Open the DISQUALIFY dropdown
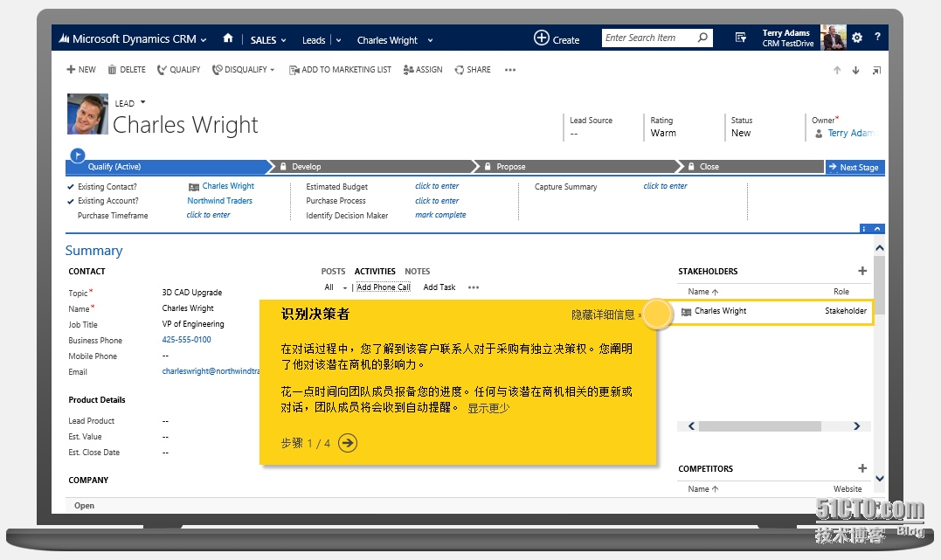The width and height of the screenshot is (941, 560). coord(273,70)
